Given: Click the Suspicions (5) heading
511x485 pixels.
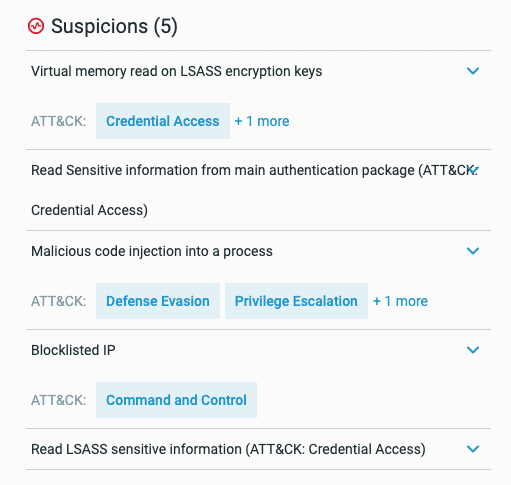Looking at the screenshot, I should (114, 26).
